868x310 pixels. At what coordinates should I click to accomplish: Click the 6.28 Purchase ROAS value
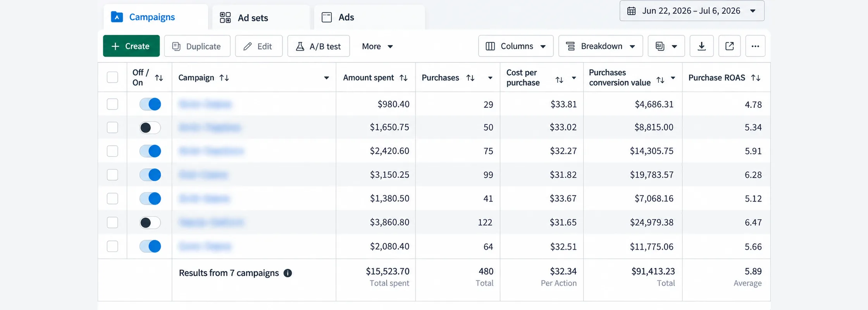[753, 175]
